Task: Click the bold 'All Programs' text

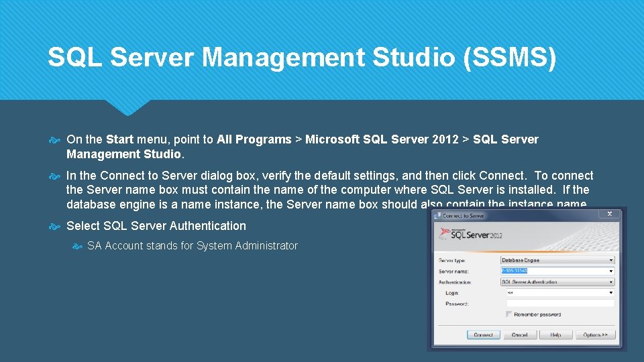Action: coord(254,139)
